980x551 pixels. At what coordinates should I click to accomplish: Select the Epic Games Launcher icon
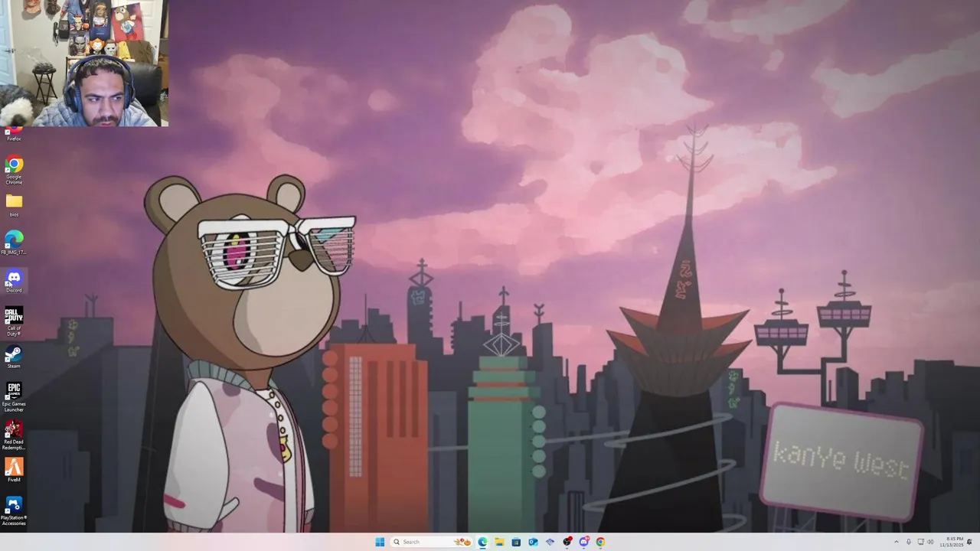pyautogui.click(x=14, y=396)
